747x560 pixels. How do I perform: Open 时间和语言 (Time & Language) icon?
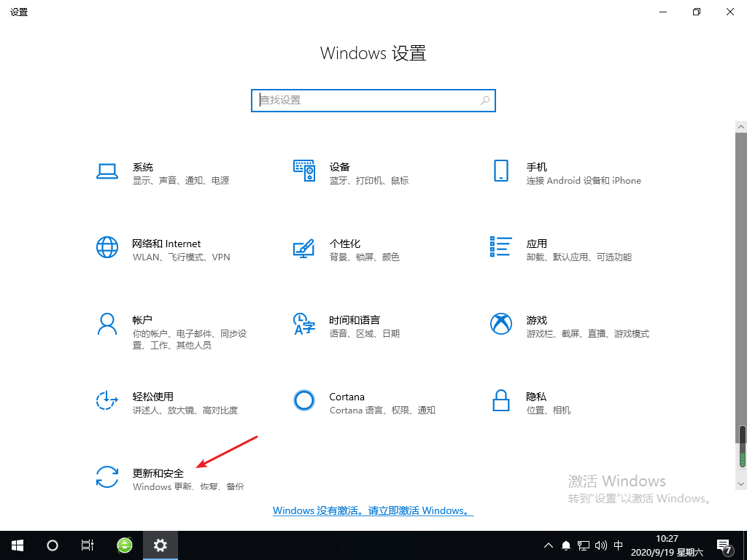303,324
